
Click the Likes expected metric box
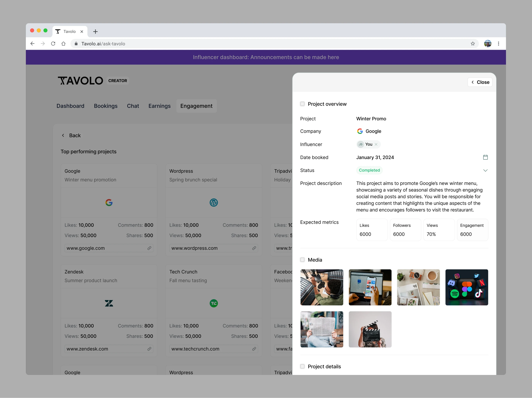tap(372, 230)
